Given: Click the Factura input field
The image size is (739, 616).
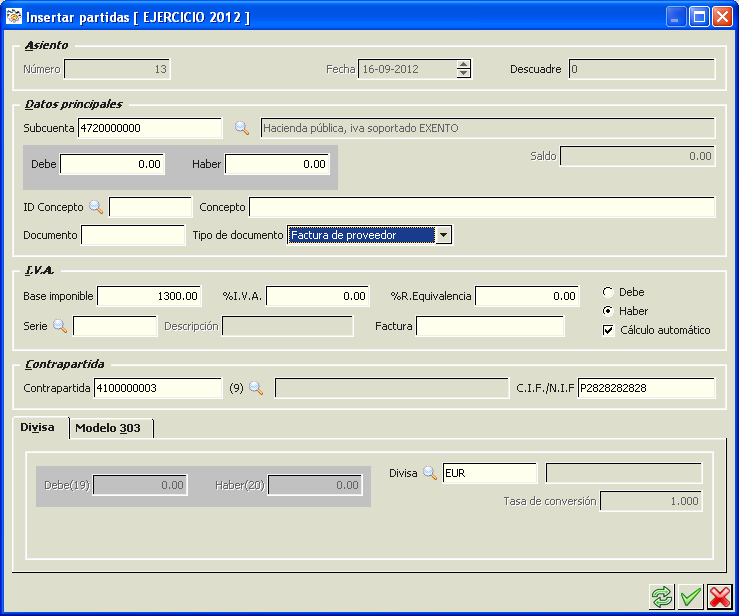Looking at the screenshot, I should (490, 326).
